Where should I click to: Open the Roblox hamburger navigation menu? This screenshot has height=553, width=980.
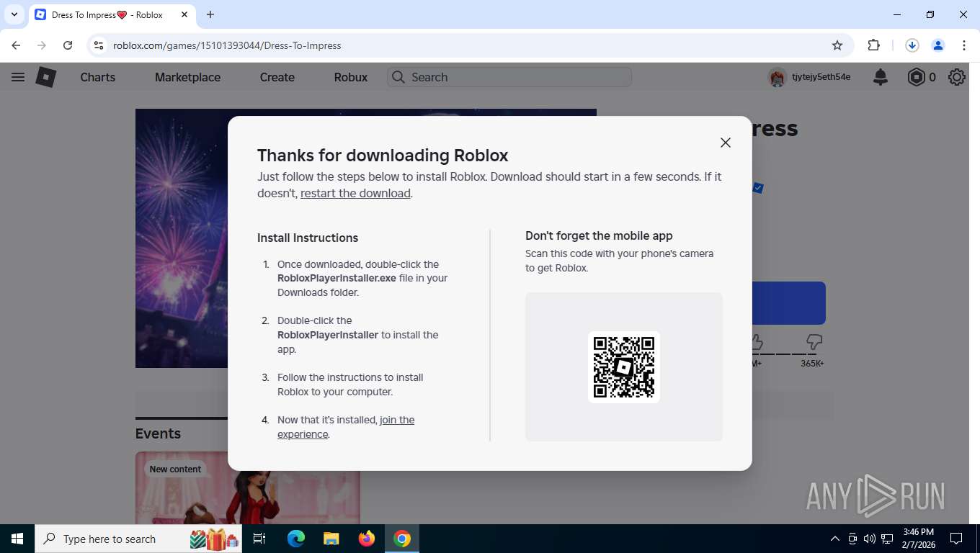point(18,77)
